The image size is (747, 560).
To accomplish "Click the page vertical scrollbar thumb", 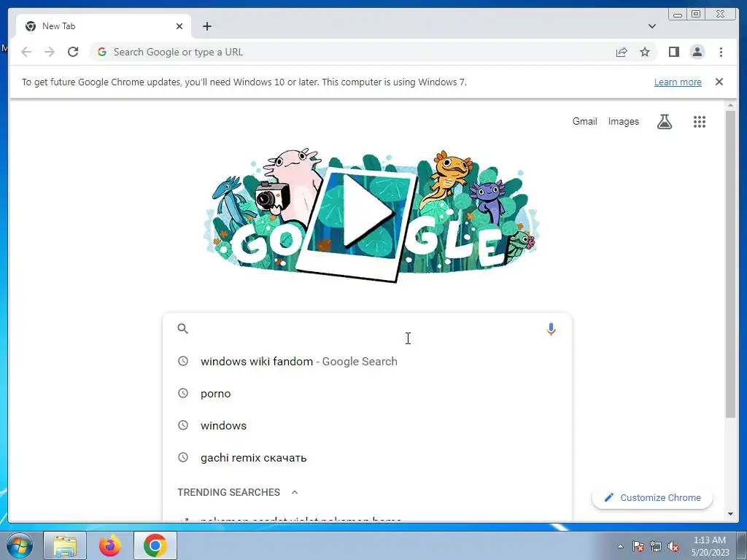I will tap(730, 264).
